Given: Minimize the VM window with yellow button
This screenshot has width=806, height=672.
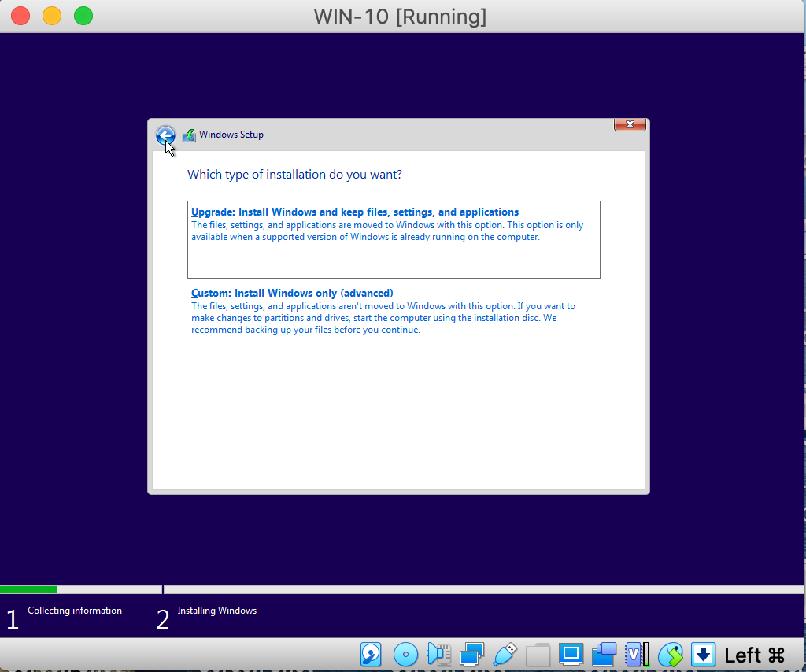Looking at the screenshot, I should pos(52,16).
